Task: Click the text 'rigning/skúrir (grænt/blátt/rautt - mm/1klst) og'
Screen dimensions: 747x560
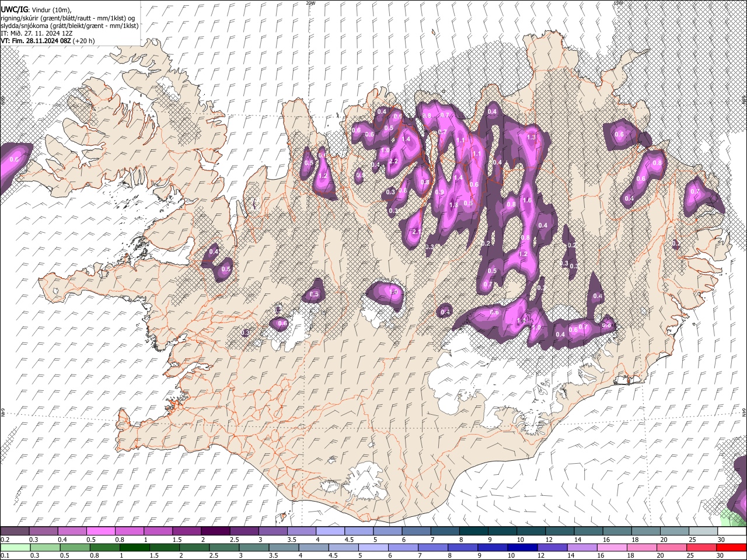Action: [68, 18]
